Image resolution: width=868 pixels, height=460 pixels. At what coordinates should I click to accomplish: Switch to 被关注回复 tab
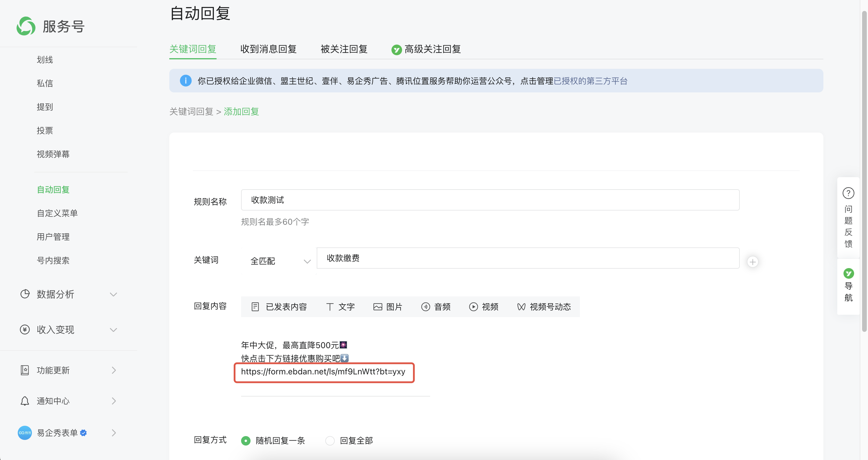point(344,49)
